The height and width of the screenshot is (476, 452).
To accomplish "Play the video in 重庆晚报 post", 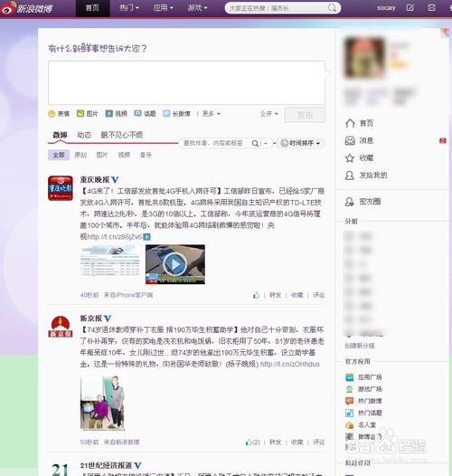I will coord(175,264).
